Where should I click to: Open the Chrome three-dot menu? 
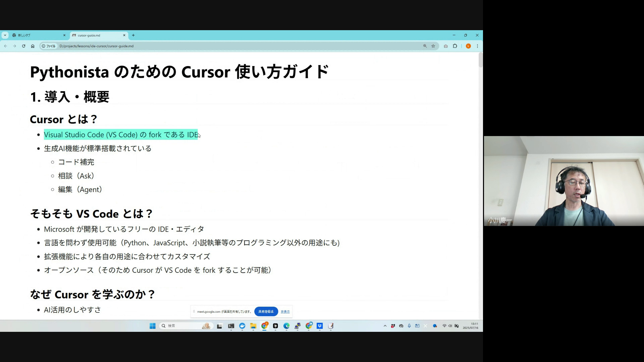point(477,46)
